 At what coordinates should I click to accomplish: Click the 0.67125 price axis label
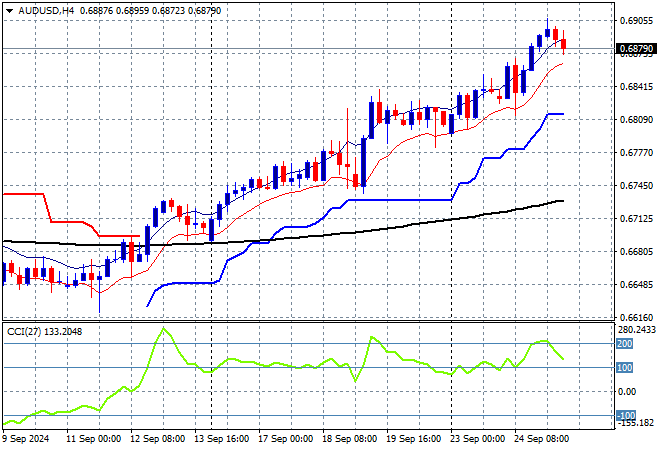pos(636,218)
